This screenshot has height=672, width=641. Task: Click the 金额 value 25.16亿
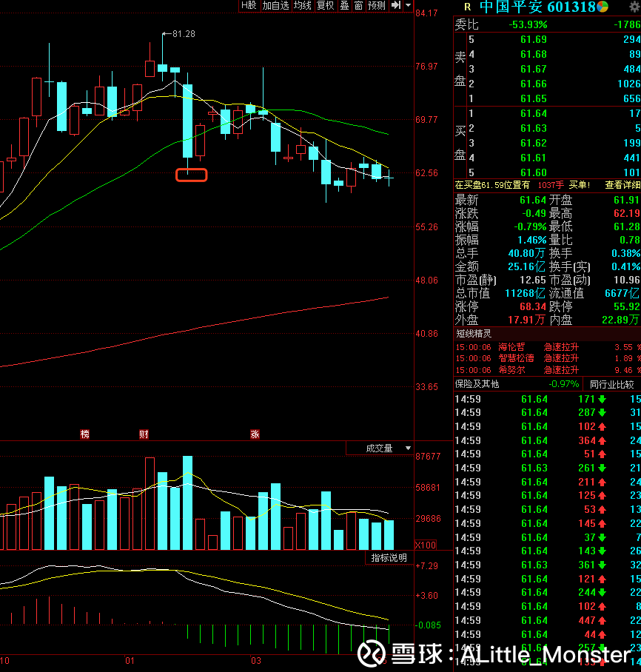coord(526,267)
